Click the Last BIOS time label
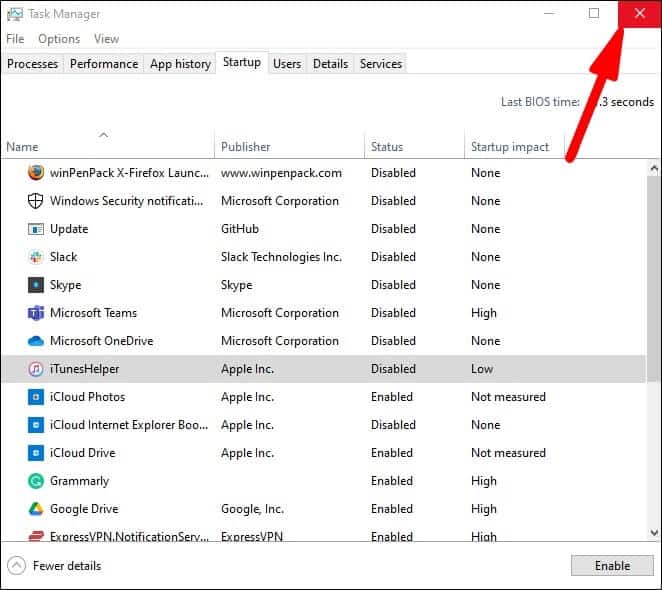 (540, 102)
